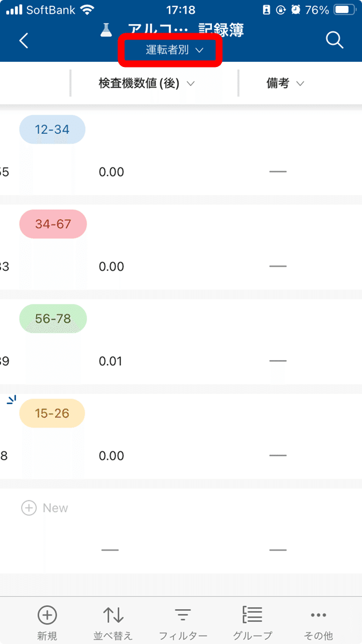Image resolution: width=362 pixels, height=644 pixels.
Task: Tap the 新規 plus icon in the bottom bar
Action: [47, 615]
